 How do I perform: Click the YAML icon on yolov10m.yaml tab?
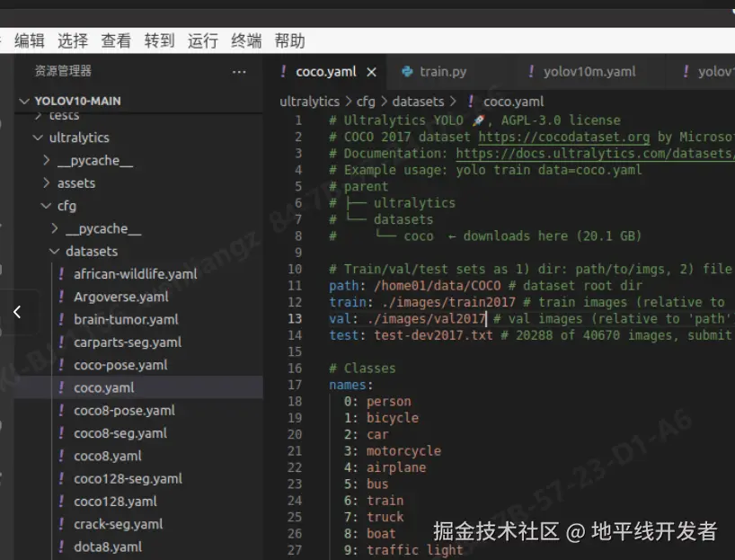[531, 71]
